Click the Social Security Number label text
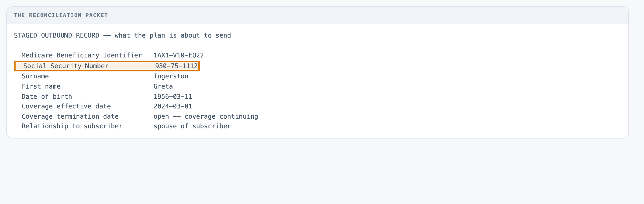 (x=66, y=66)
